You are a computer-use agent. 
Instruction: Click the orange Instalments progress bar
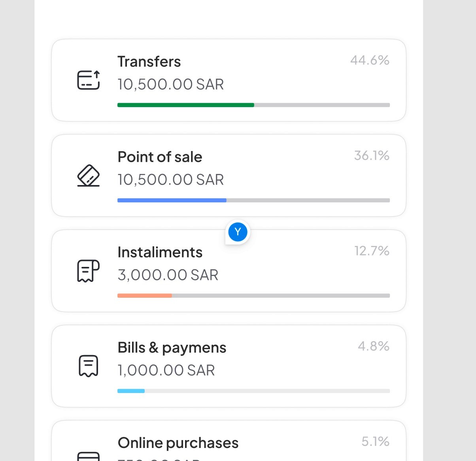click(145, 296)
